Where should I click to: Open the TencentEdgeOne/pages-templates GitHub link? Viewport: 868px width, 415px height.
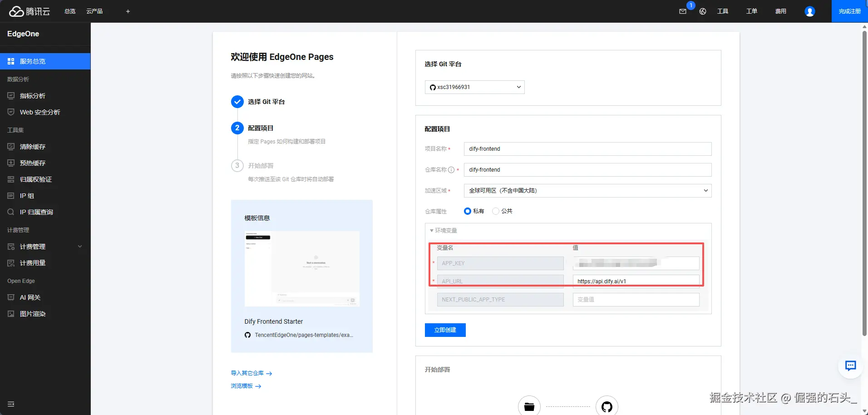(x=304, y=335)
